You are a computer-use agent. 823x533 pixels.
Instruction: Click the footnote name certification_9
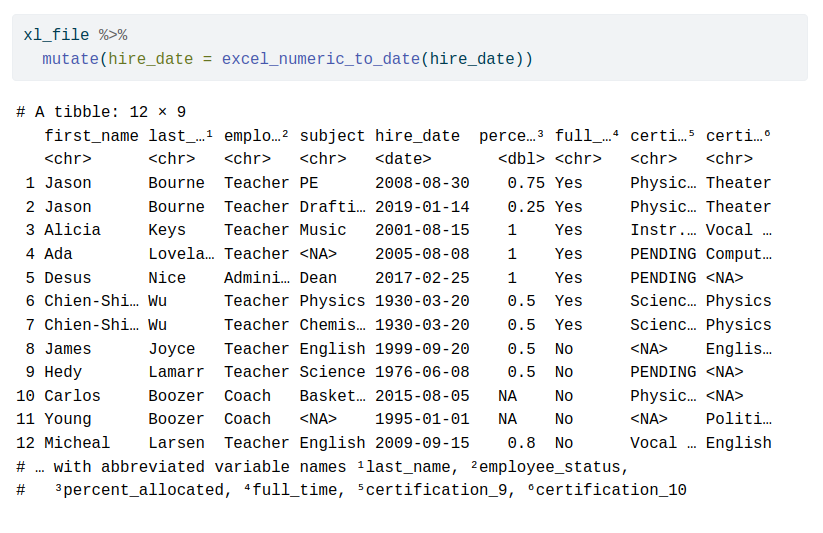[x=436, y=490]
